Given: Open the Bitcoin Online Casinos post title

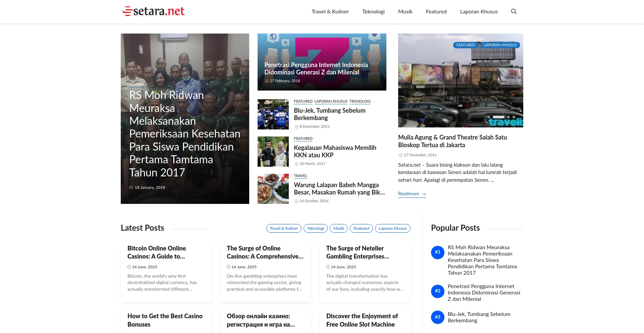Looking at the screenshot, I should coord(157,252).
